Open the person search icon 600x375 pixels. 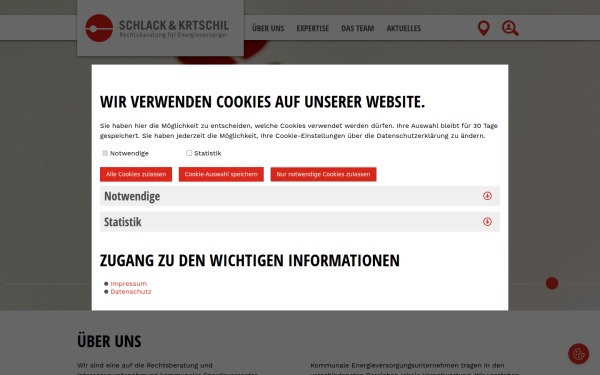point(510,28)
